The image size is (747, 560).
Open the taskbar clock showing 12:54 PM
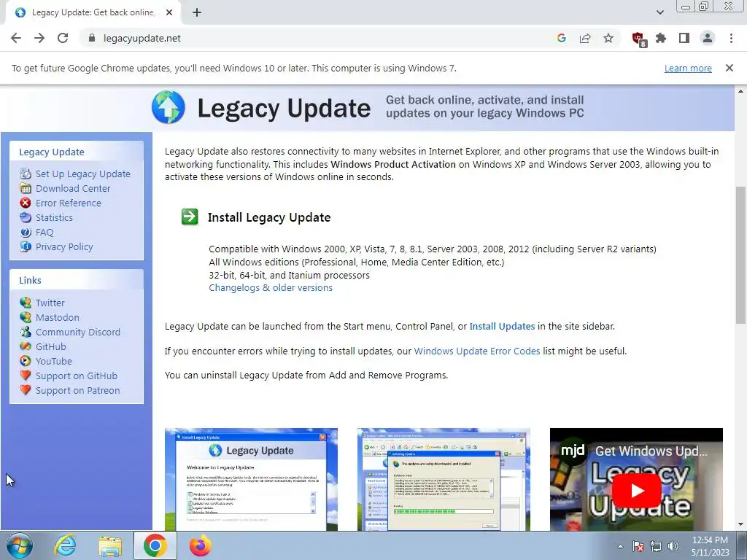point(710,546)
